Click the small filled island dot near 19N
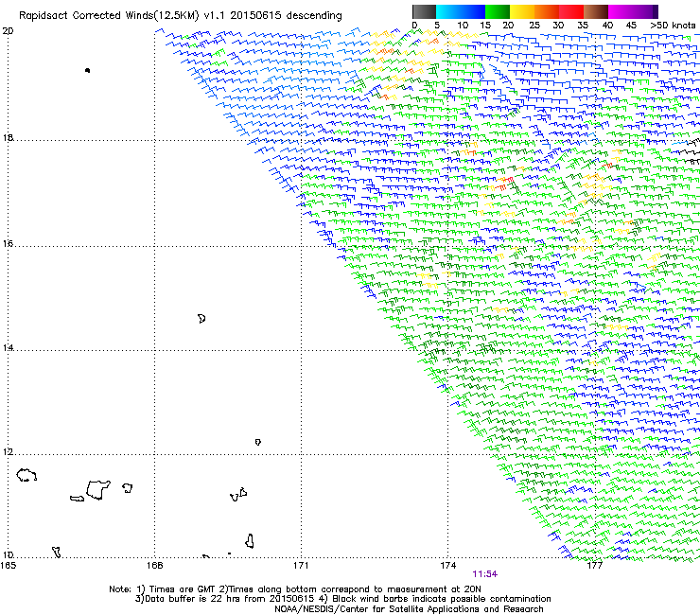700x615 pixels. tap(87, 70)
